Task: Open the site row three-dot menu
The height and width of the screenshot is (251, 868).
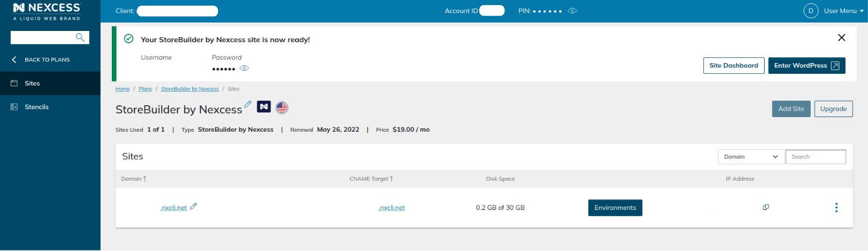Action: coord(836,208)
